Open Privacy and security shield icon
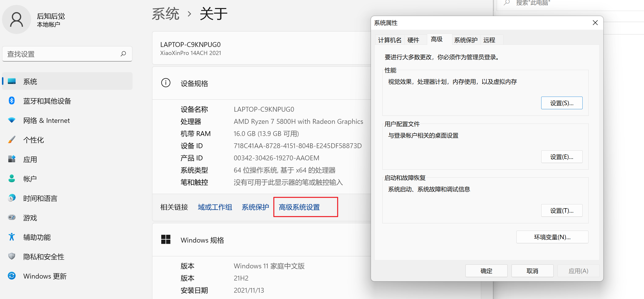644x299 pixels. pos(11,256)
